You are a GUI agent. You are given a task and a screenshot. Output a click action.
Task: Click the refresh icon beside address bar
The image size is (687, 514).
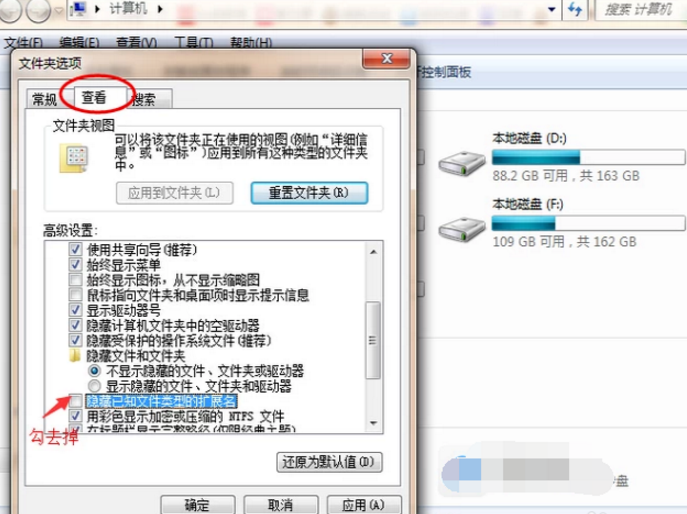tap(575, 9)
